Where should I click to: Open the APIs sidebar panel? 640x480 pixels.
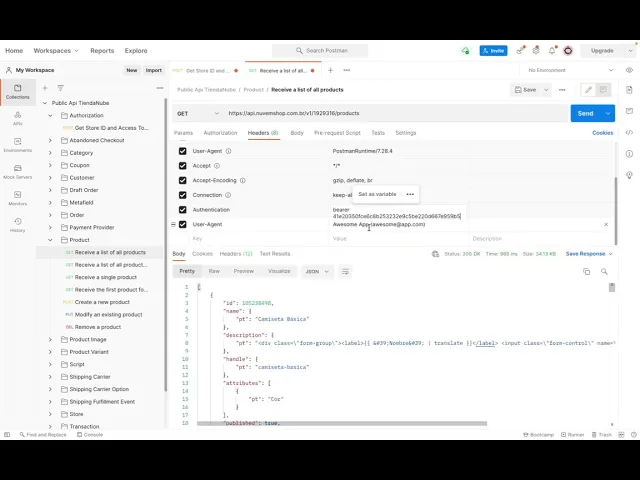click(x=18, y=118)
